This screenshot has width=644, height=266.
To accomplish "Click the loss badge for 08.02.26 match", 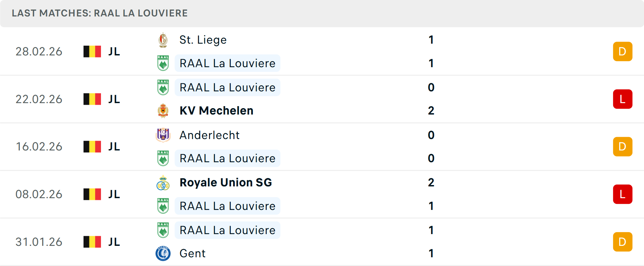I will (x=622, y=194).
